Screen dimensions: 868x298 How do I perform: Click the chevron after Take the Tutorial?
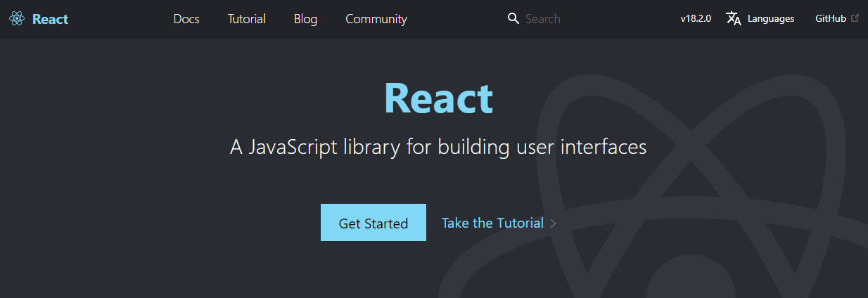click(554, 223)
